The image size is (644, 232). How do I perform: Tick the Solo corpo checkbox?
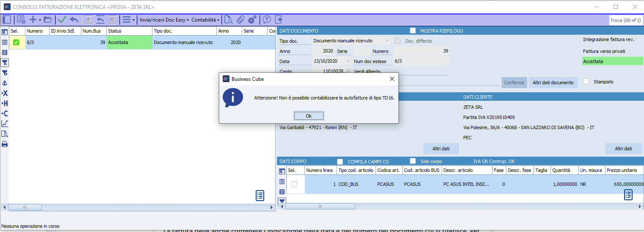pos(413,161)
